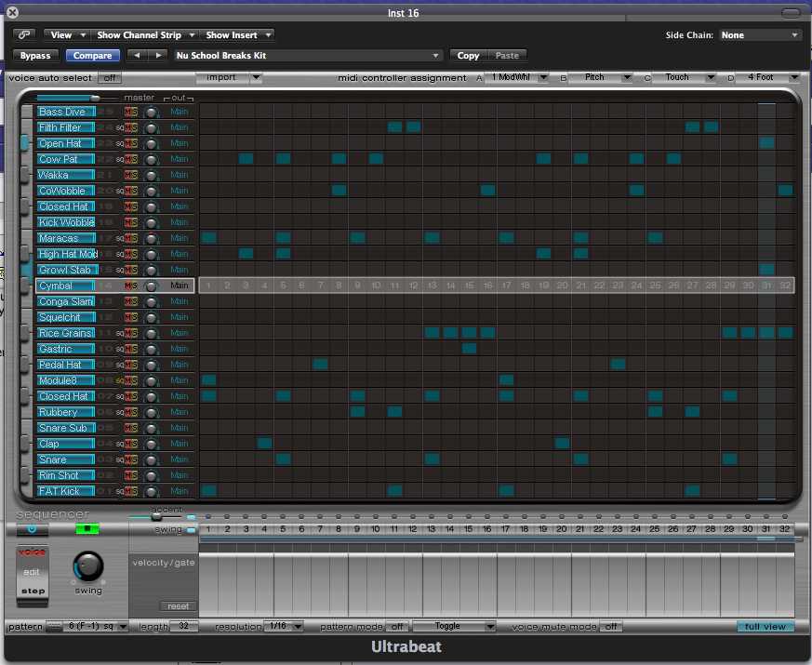Screen dimensions: 812x665
Task: Mute the Bass Dive voice
Action: click(x=127, y=112)
